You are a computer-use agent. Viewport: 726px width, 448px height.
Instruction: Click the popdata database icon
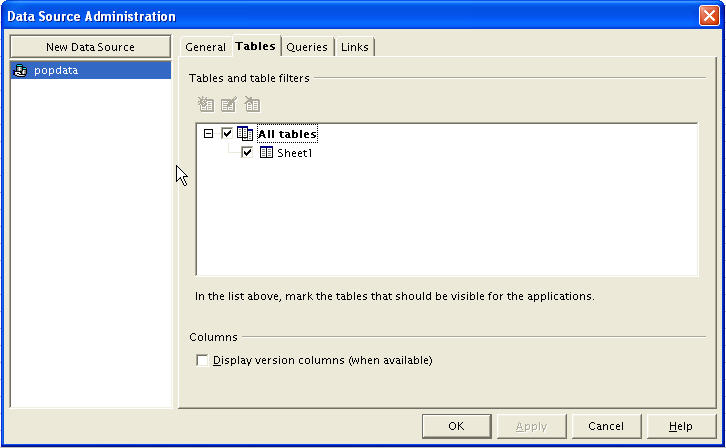[21, 70]
